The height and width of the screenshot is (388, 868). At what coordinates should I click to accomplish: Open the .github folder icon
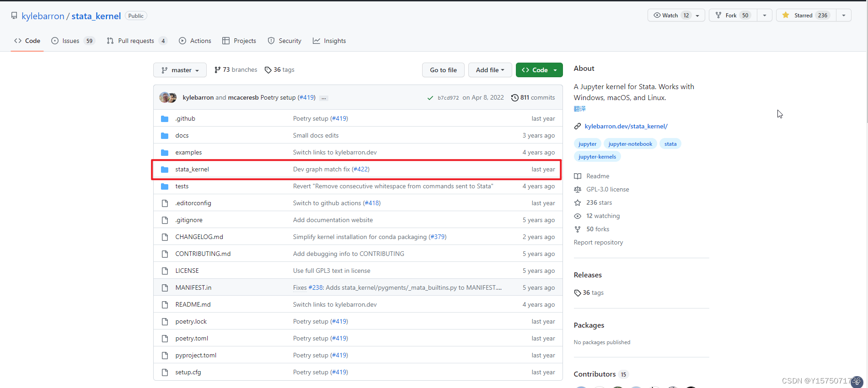click(x=165, y=119)
